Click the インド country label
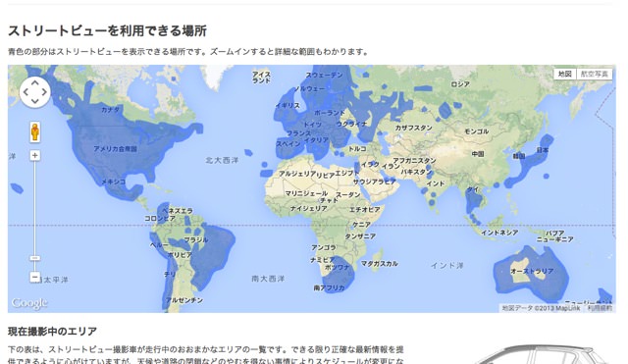Image resolution: width=628 pixels, height=364 pixels. (436, 183)
